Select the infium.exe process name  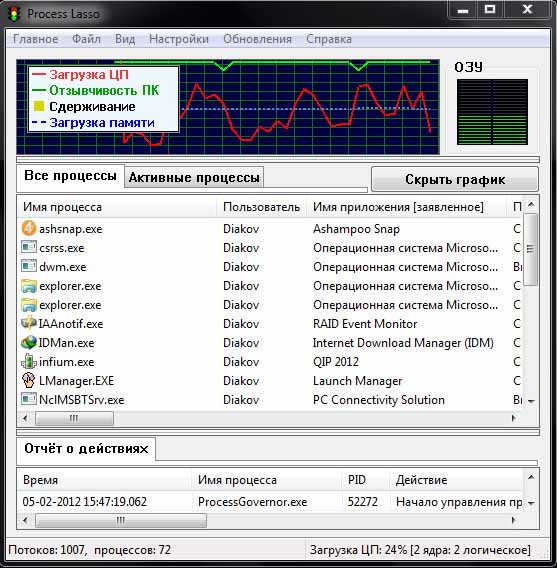(67, 362)
